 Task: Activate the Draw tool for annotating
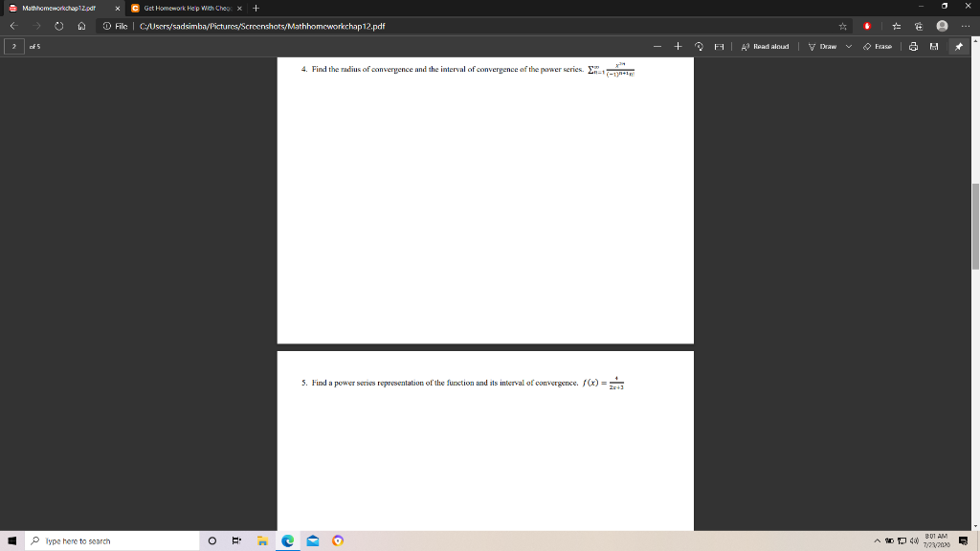tap(822, 46)
